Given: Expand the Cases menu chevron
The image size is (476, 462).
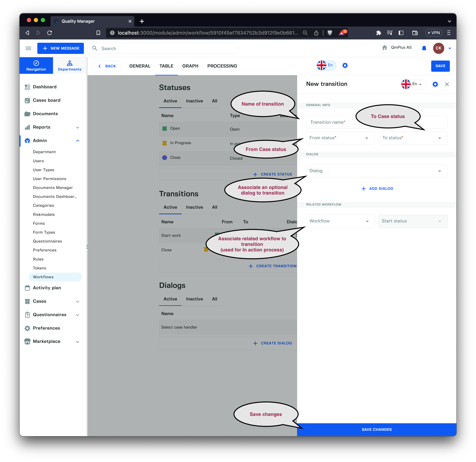Looking at the screenshot, I should click(x=78, y=302).
